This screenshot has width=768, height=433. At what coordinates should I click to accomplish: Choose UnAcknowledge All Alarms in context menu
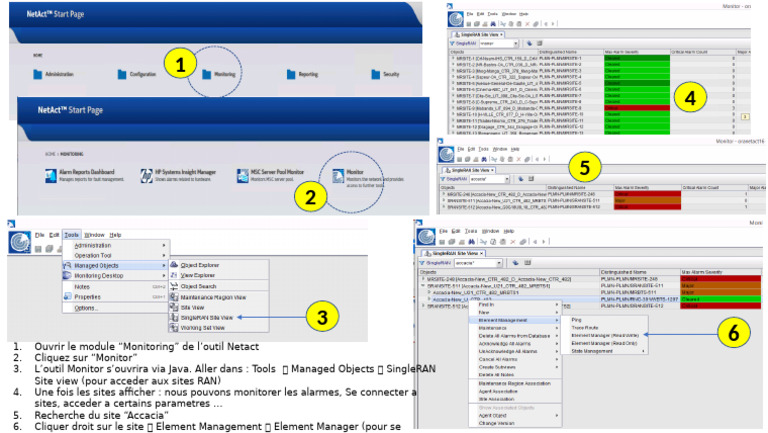(515, 352)
